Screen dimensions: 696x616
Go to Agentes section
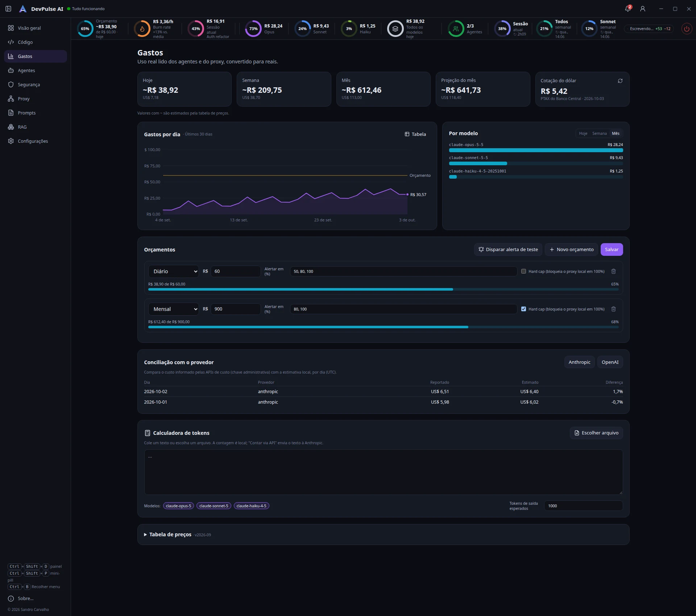tap(36, 70)
